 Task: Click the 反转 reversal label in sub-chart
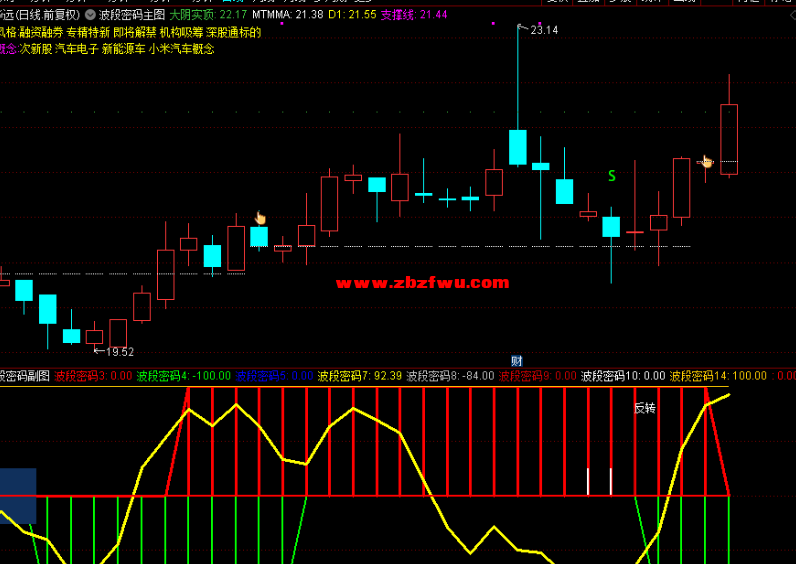645,408
